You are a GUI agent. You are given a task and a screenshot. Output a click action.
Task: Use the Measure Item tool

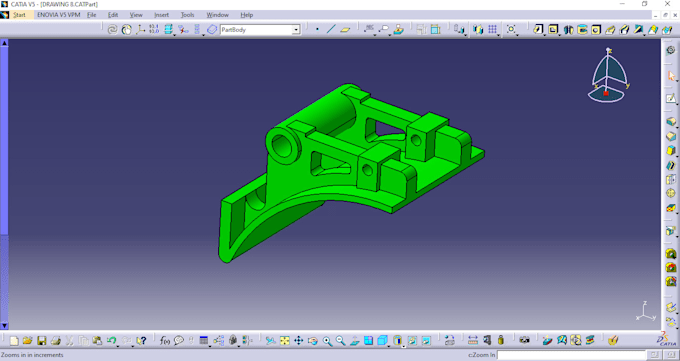(487, 341)
